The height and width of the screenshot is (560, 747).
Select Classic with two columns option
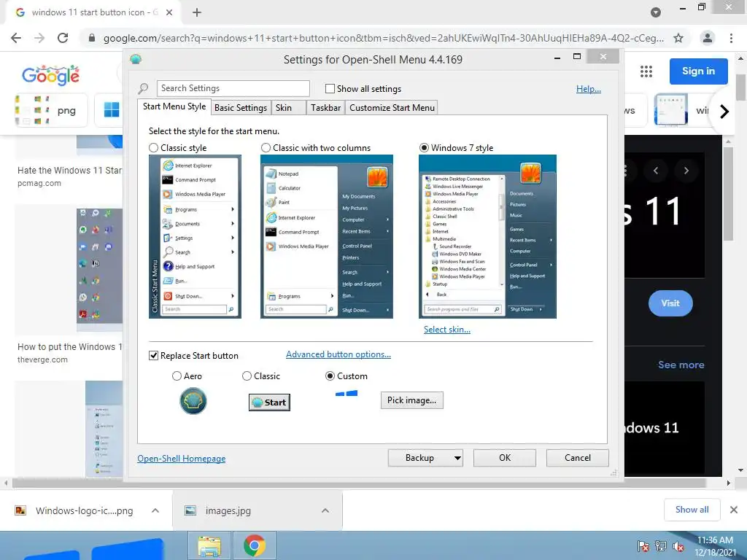[266, 148]
